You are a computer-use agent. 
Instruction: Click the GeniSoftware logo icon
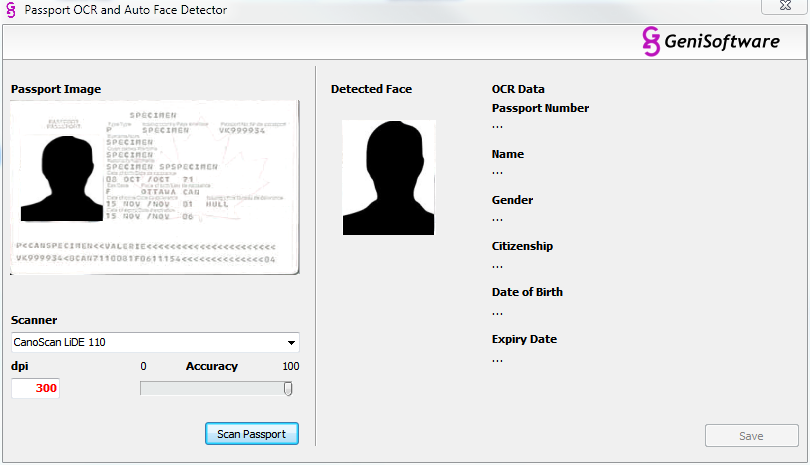[x=651, y=41]
